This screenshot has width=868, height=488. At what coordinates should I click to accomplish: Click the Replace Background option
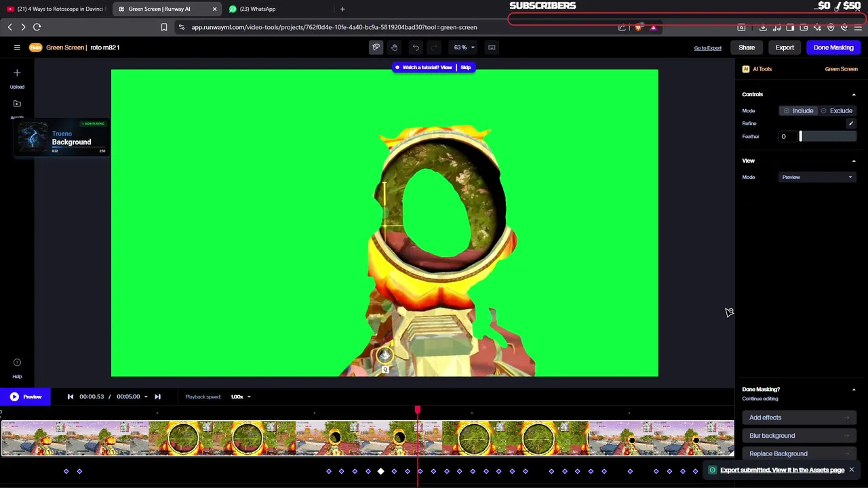(x=800, y=453)
